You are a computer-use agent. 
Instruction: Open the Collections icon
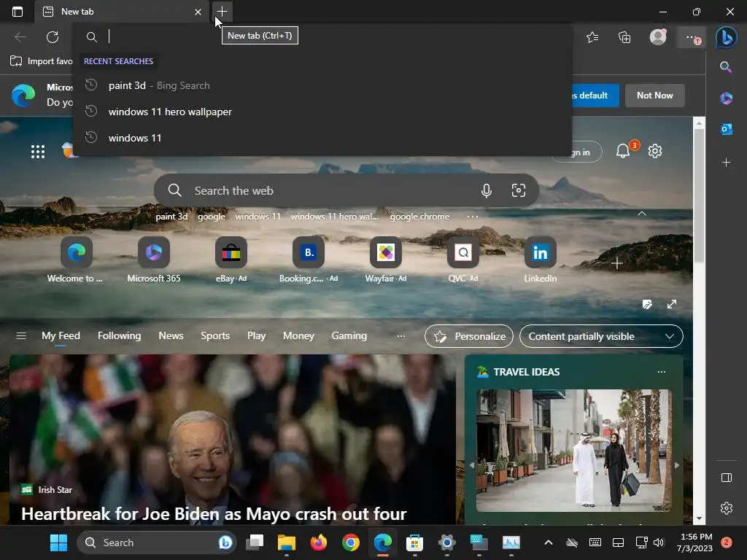[624, 37]
